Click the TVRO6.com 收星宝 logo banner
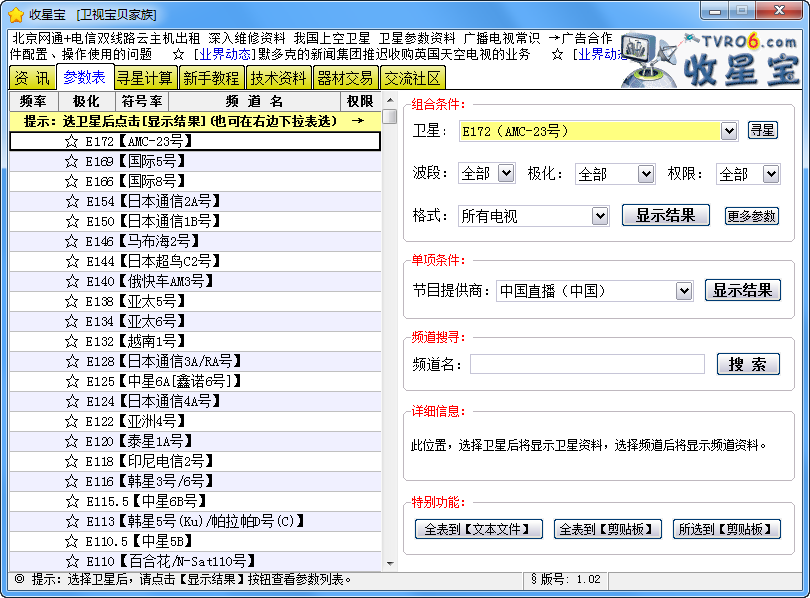 pyautogui.click(x=711, y=59)
